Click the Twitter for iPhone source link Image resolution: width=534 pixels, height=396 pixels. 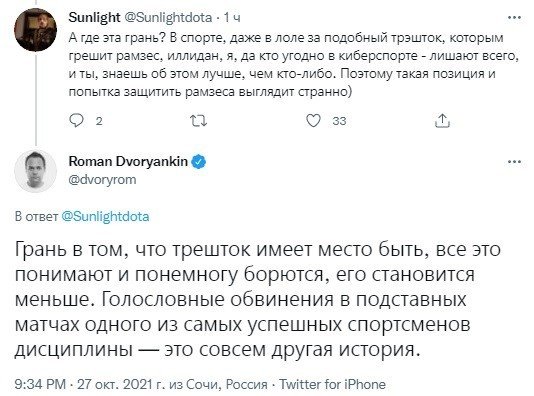point(332,384)
